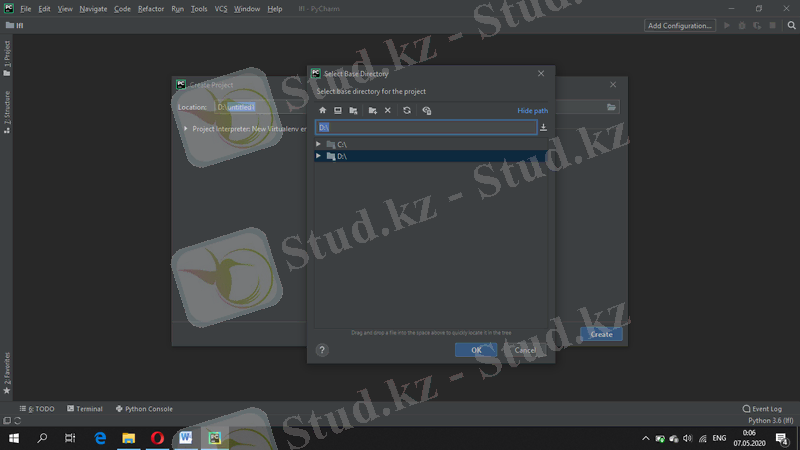Viewport: 800px width, 450px height.
Task: Open the Window menu
Action: pyautogui.click(x=247, y=9)
